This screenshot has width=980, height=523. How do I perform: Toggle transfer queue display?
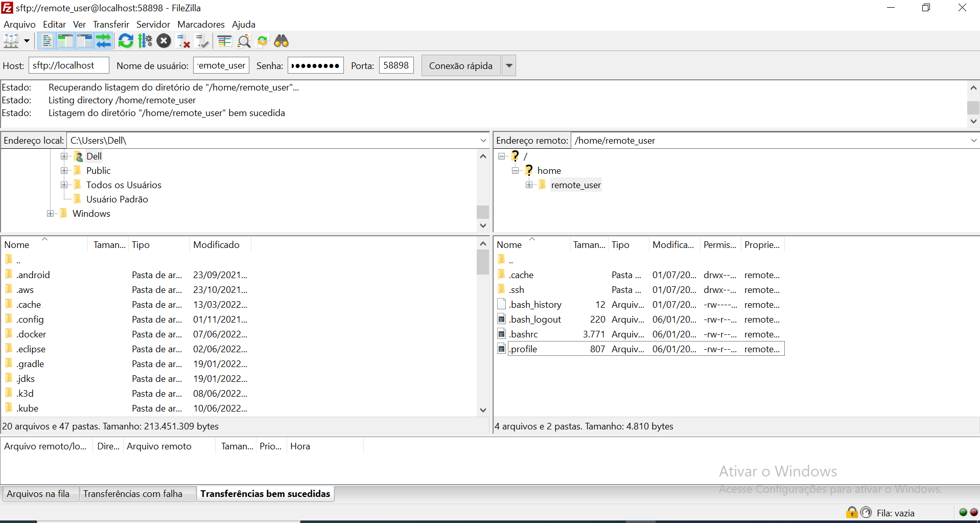[x=103, y=41]
